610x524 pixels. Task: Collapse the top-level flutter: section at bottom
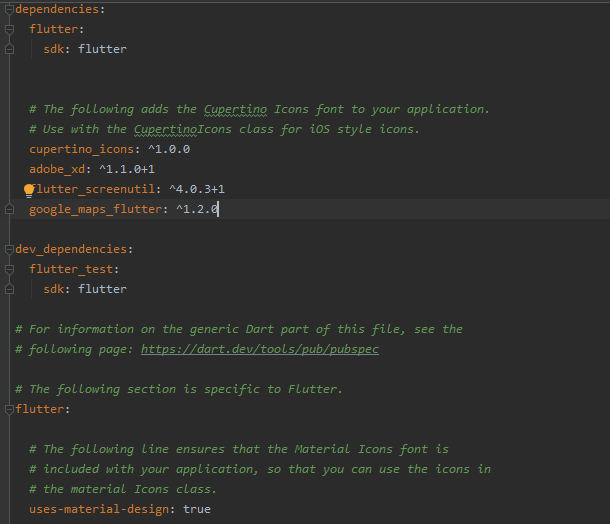(x=9, y=409)
